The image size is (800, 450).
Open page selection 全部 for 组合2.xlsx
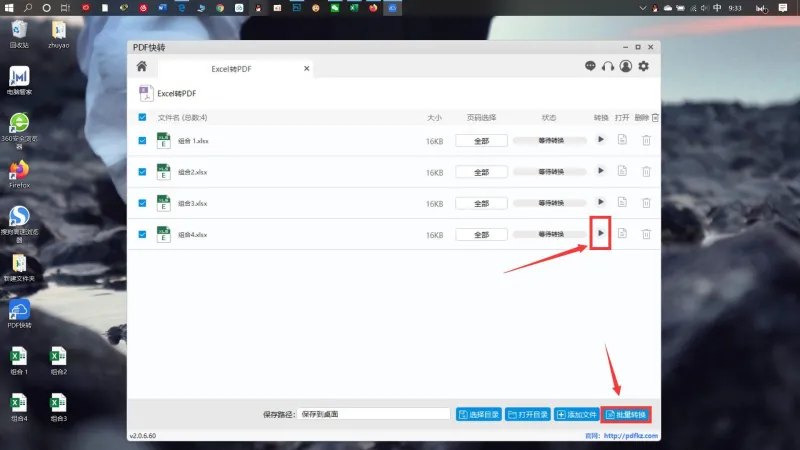click(x=481, y=172)
